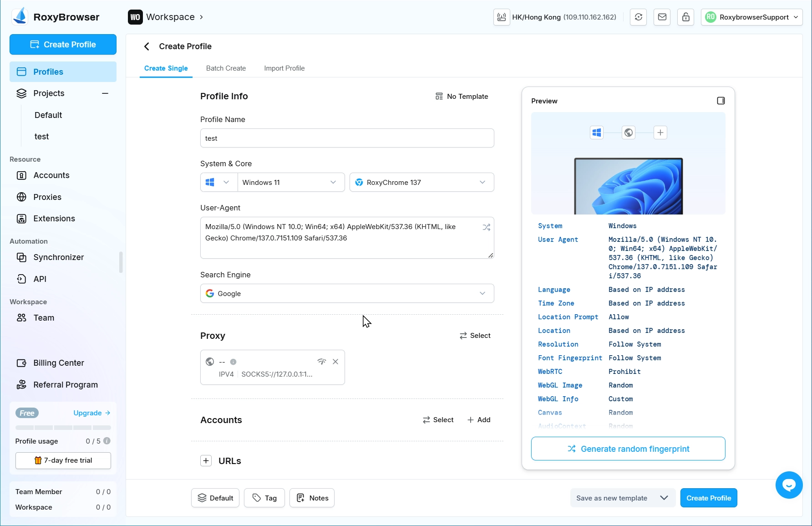Switch to Import Profile tab
The image size is (812, 526).
pyautogui.click(x=284, y=68)
